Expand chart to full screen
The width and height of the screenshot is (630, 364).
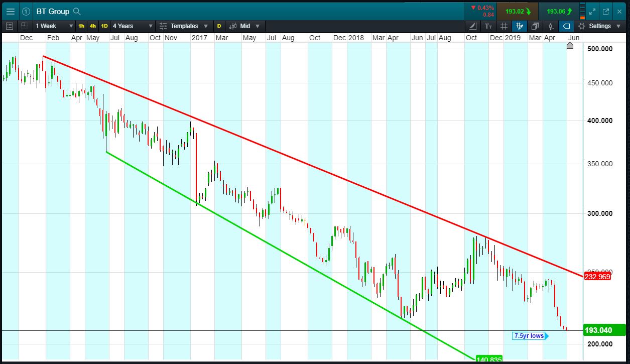[x=592, y=11]
